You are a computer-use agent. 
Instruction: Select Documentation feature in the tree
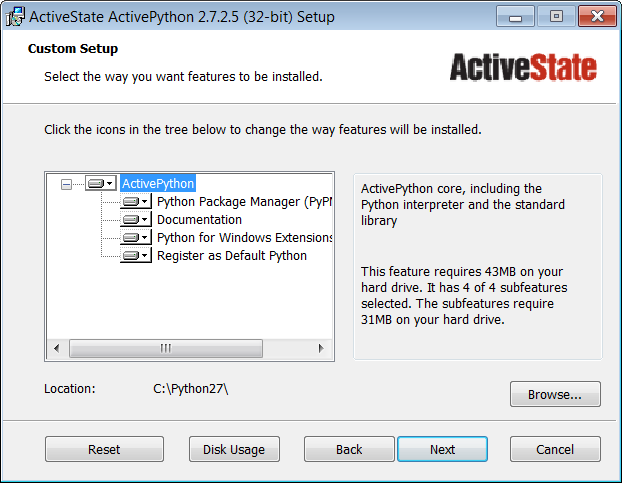tap(199, 220)
